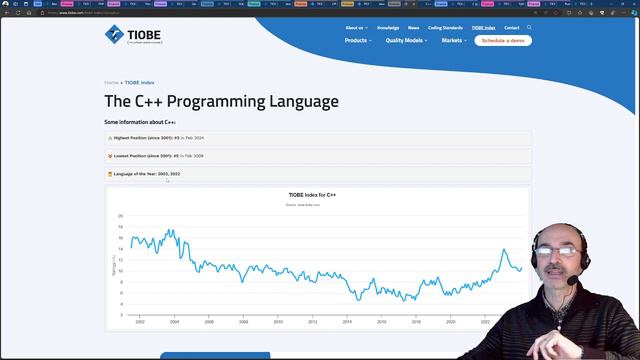The image size is (640, 360).
Task: Select TIOBE Index in top navigation
Action: [484, 28]
